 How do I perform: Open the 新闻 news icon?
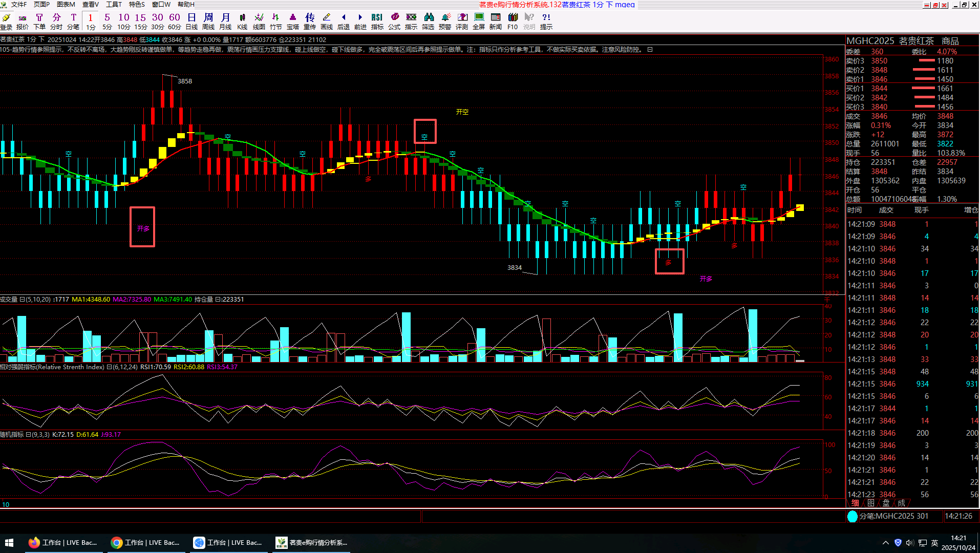coord(495,22)
